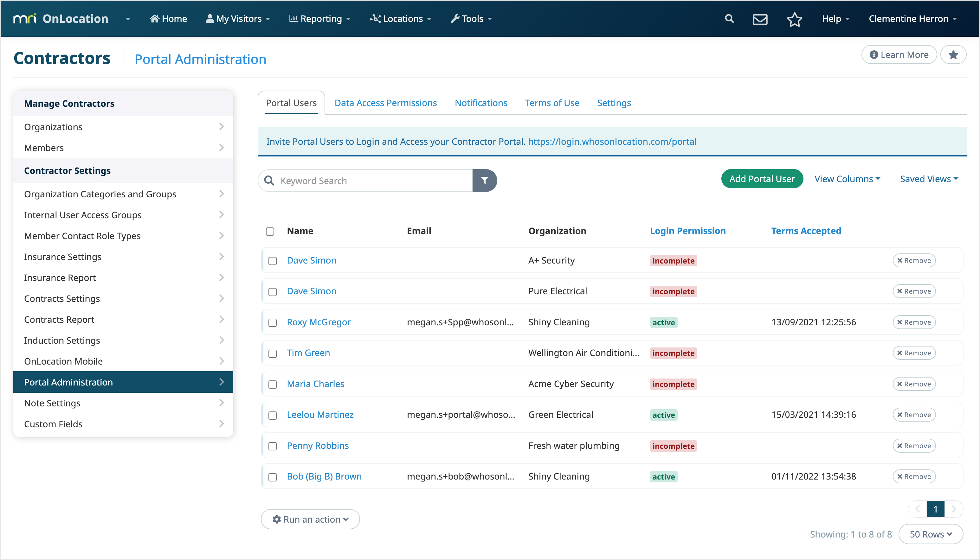The width and height of the screenshot is (980, 560).
Task: Open the OnLocation product switcher dropdown arrow
Action: [x=128, y=19]
